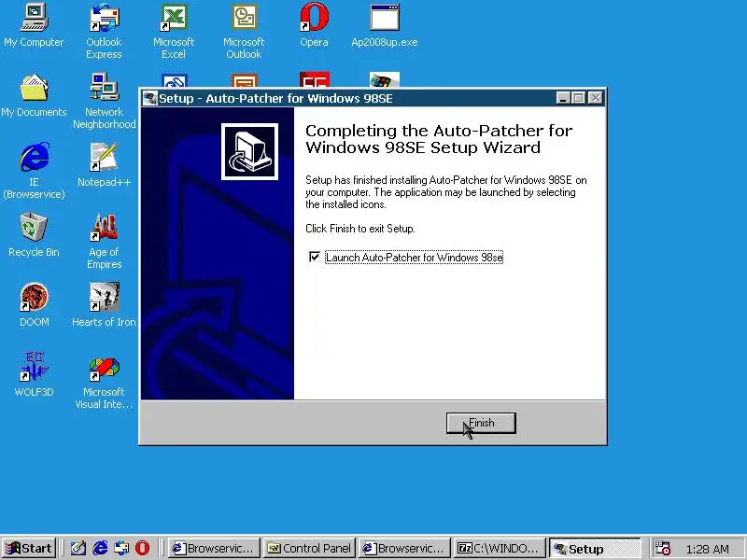Select the My Computer desktop icon

coord(34,26)
